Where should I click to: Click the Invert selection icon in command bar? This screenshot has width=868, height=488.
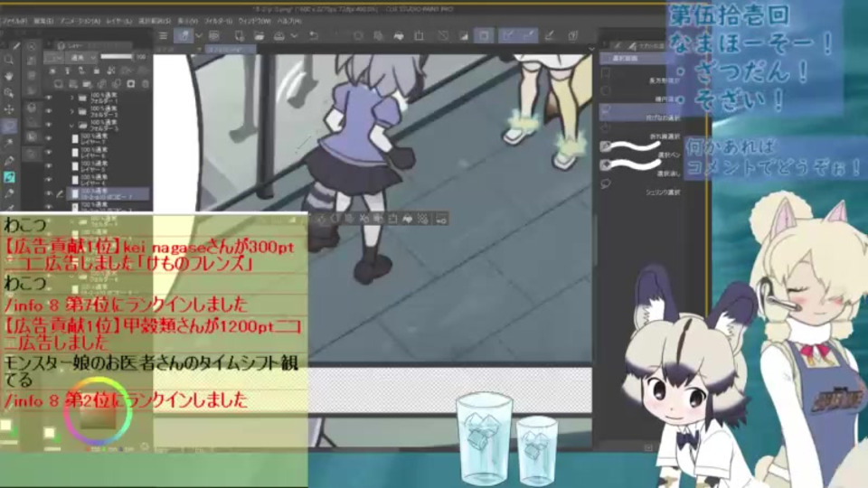[x=463, y=36]
